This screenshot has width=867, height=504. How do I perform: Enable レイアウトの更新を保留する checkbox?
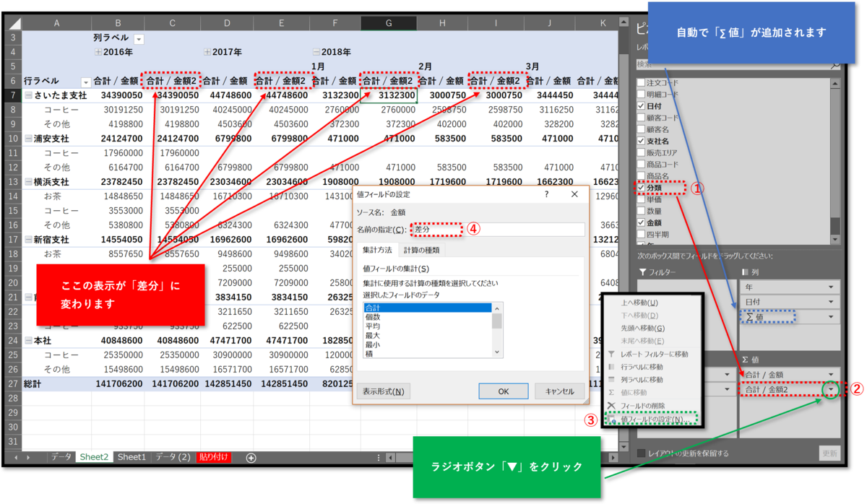[x=641, y=453]
